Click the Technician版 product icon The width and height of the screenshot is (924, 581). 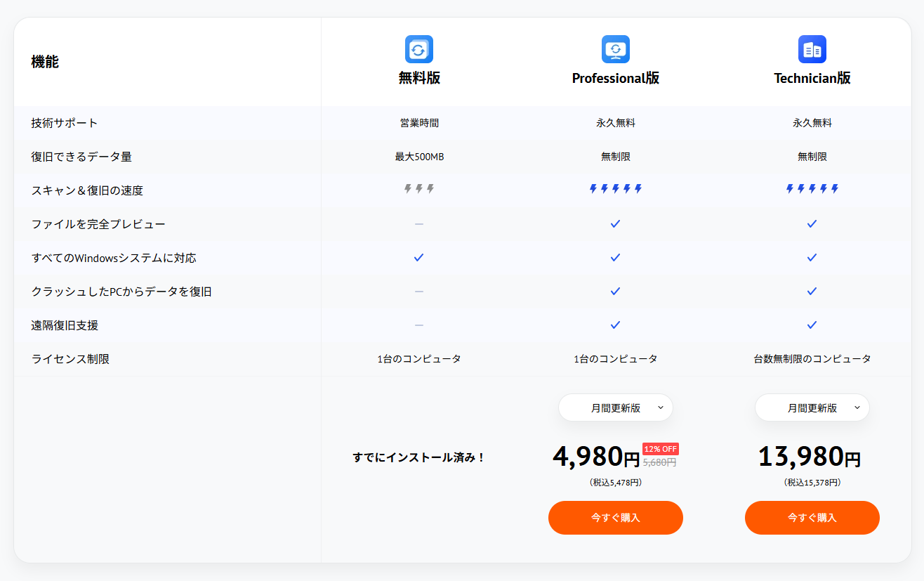(x=812, y=49)
